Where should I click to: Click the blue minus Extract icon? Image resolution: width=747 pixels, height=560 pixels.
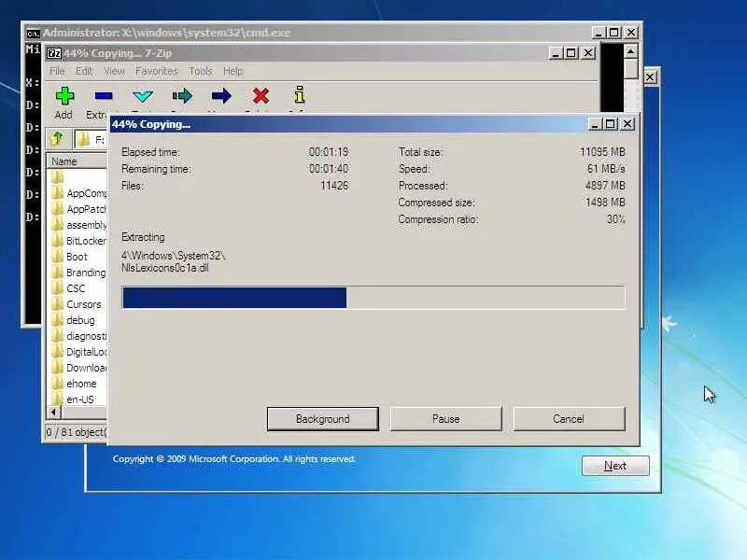pyautogui.click(x=104, y=96)
